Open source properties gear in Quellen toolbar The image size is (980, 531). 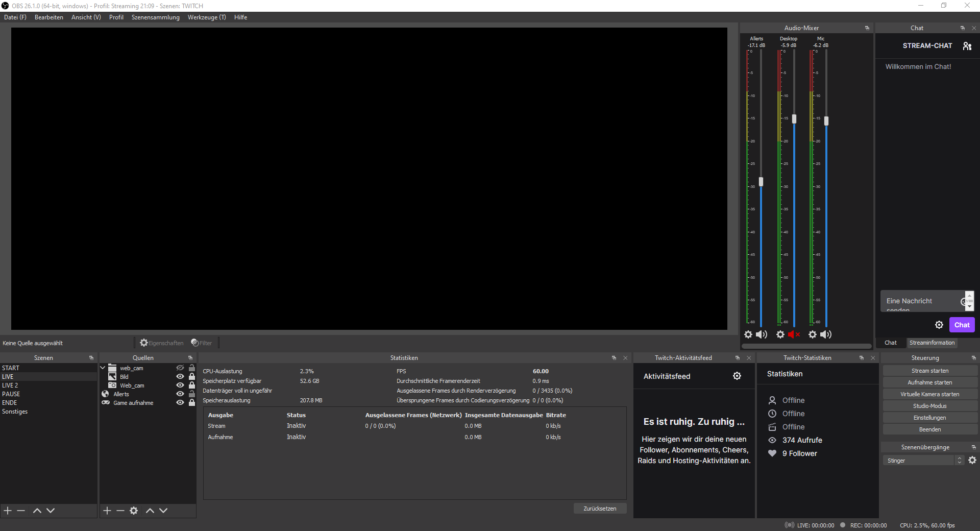[x=134, y=511]
